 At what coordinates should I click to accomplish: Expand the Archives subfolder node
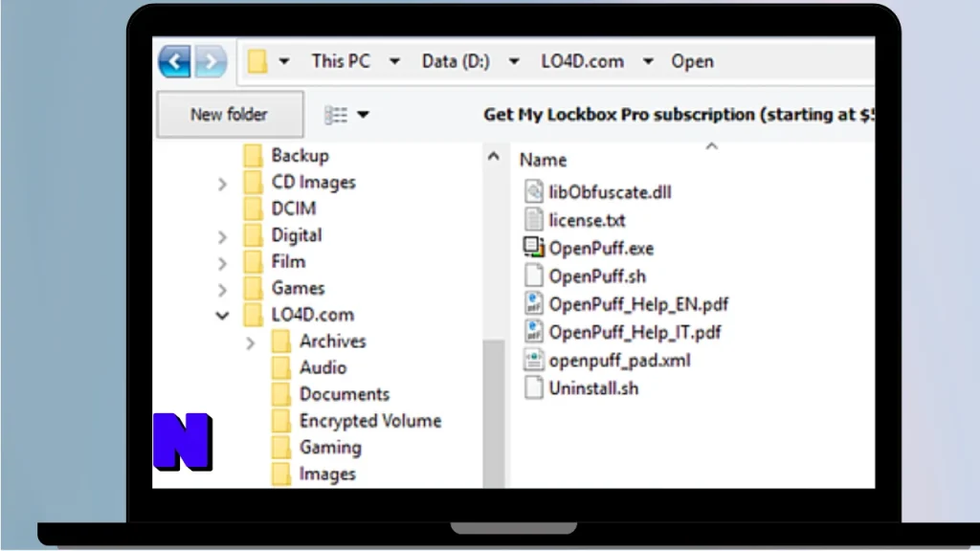[x=250, y=342]
